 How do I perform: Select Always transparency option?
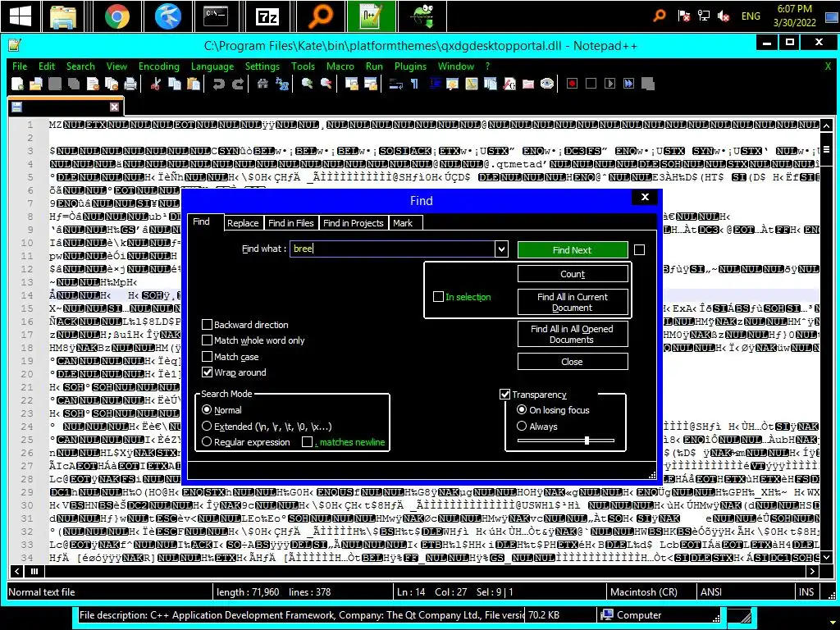[x=522, y=426]
